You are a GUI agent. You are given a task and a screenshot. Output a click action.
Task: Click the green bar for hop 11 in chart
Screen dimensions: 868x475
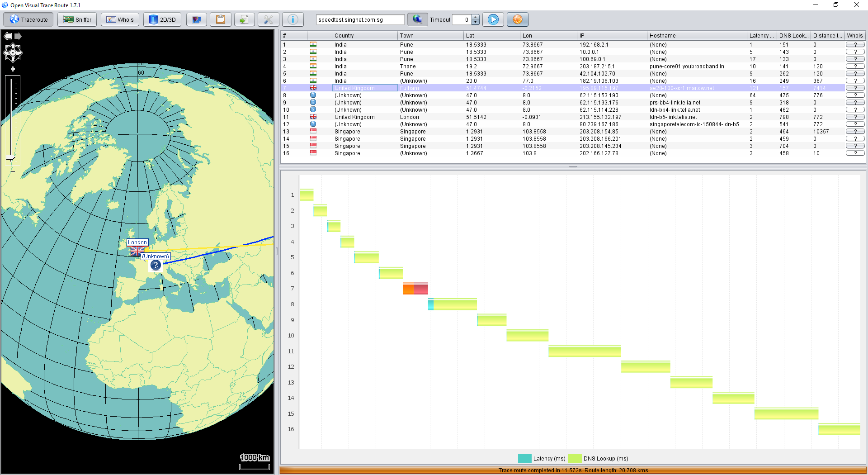585,351
